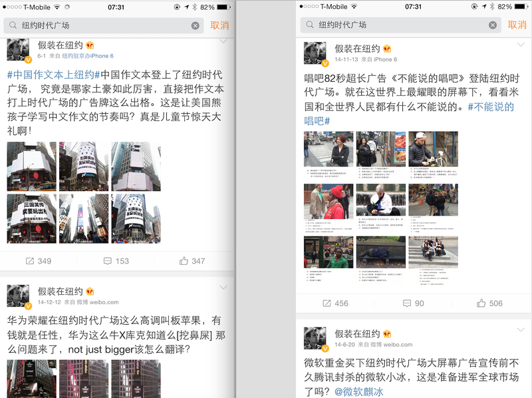Tap 取消 to cancel search on the left screen
The width and height of the screenshot is (532, 398).
point(219,25)
